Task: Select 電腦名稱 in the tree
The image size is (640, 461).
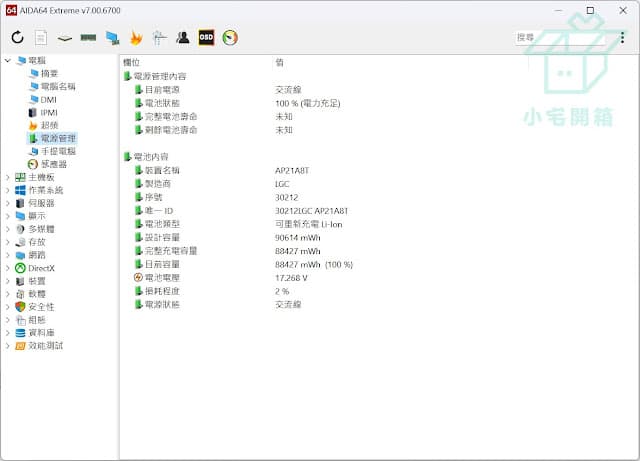Action: coord(58,87)
